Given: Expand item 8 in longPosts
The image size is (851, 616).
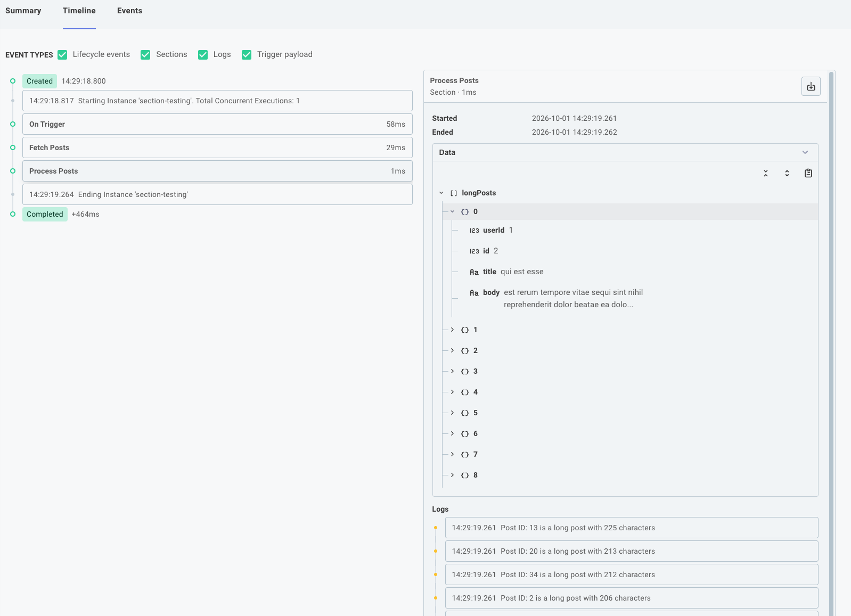Looking at the screenshot, I should [x=453, y=475].
